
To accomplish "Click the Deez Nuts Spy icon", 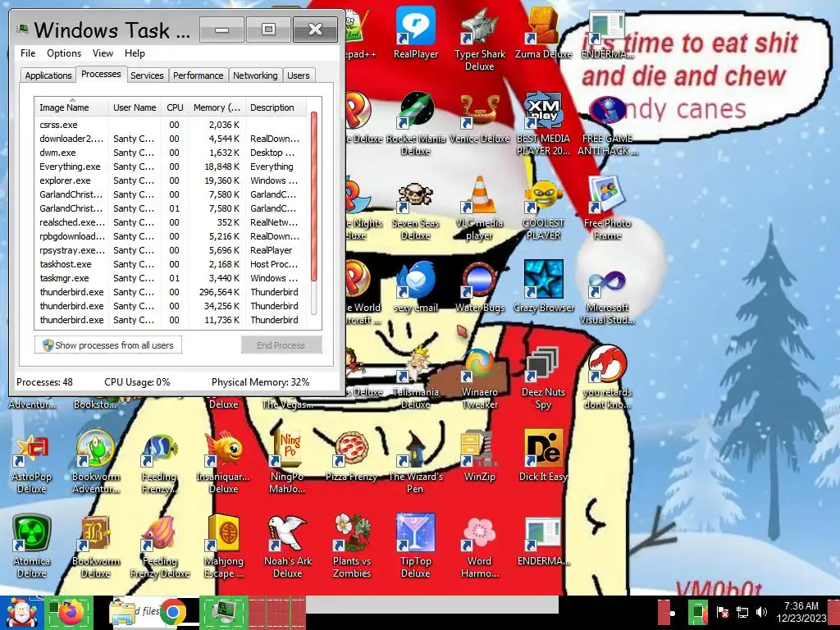I will pyautogui.click(x=543, y=377).
